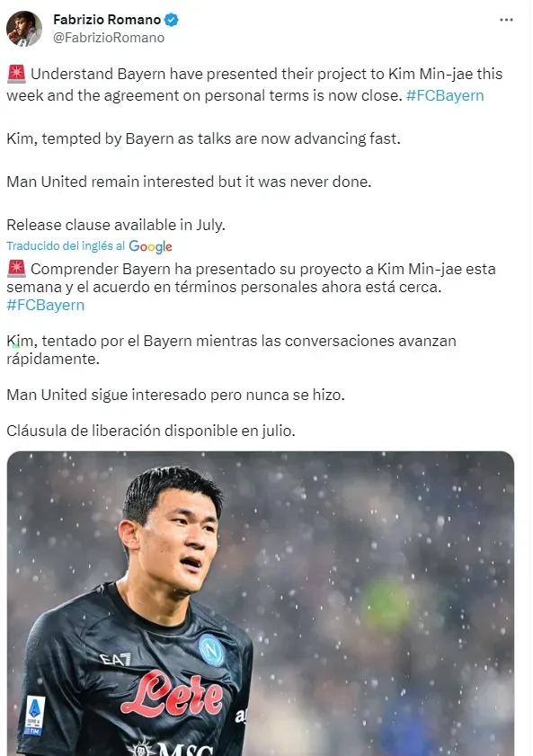Image resolution: width=533 pixels, height=756 pixels.
Task: Click the Lete sponsor logo in photo
Action: pyautogui.click(x=173, y=695)
